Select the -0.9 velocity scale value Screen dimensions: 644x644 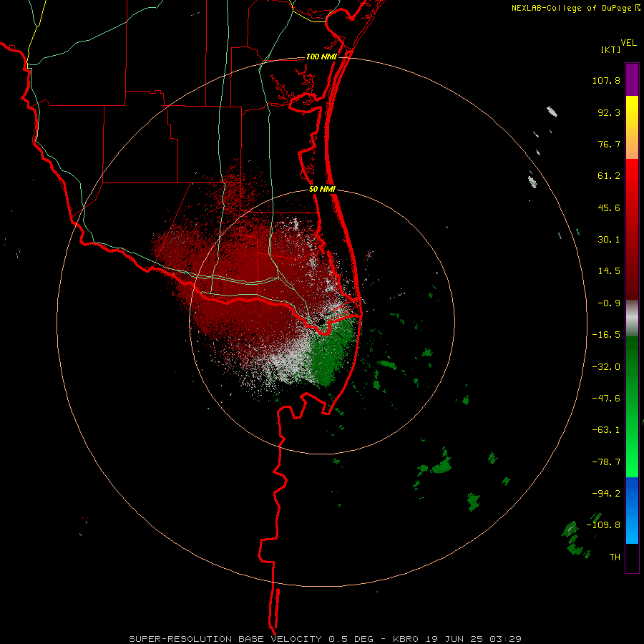point(609,303)
